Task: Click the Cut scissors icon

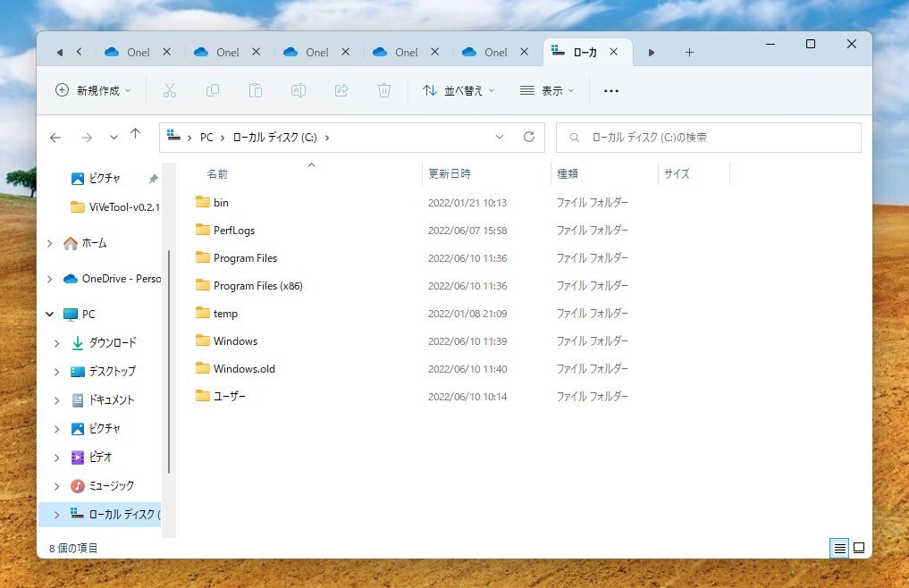Action: pyautogui.click(x=169, y=90)
